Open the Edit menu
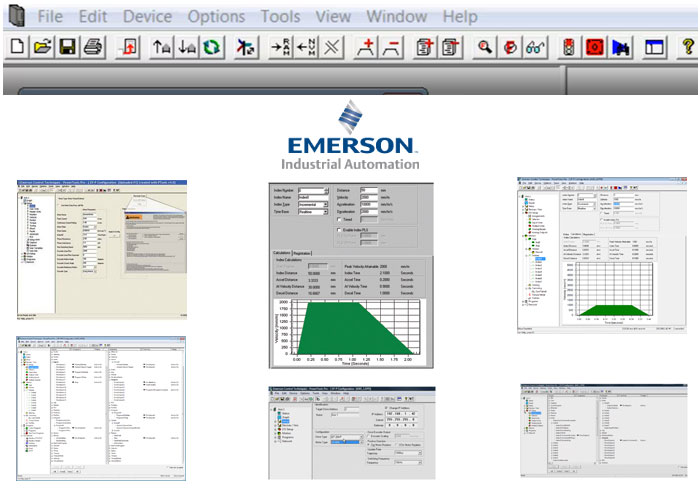The width and height of the screenshot is (700, 500). pos(93,17)
